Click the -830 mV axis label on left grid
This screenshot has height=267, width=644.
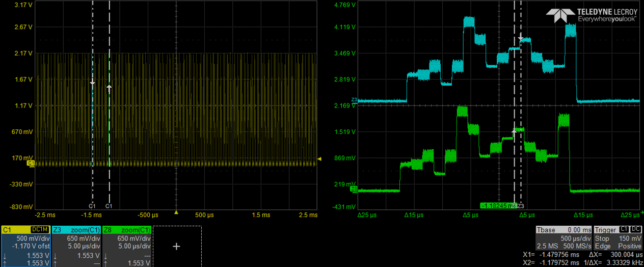[22, 206]
